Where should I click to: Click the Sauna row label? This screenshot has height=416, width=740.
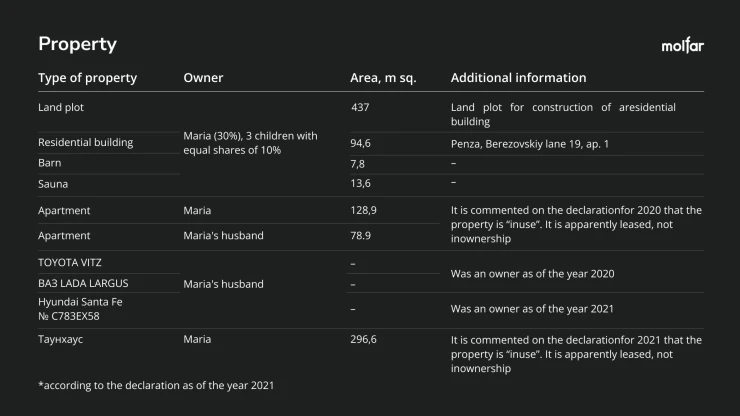tap(53, 184)
